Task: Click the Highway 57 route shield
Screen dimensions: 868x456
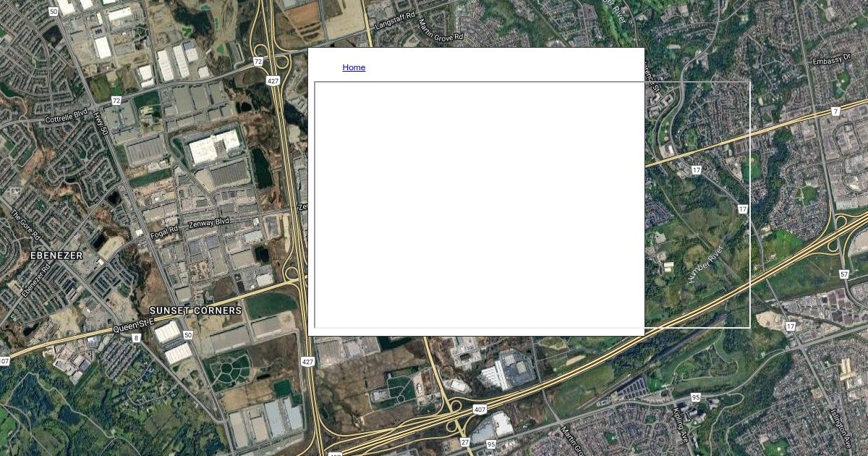Action: pos(844,274)
